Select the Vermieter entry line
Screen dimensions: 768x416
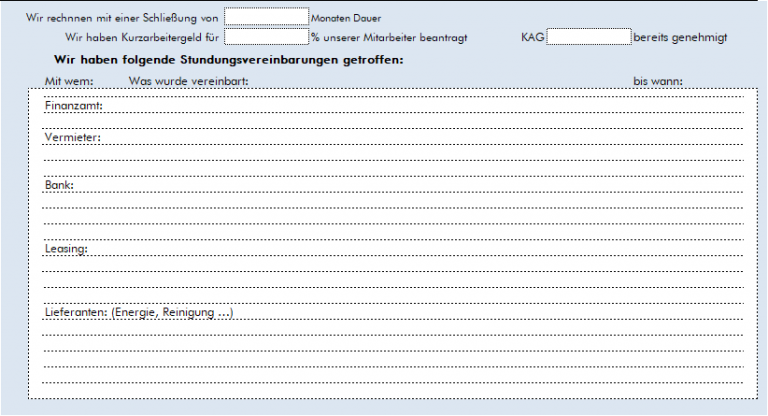click(400, 137)
